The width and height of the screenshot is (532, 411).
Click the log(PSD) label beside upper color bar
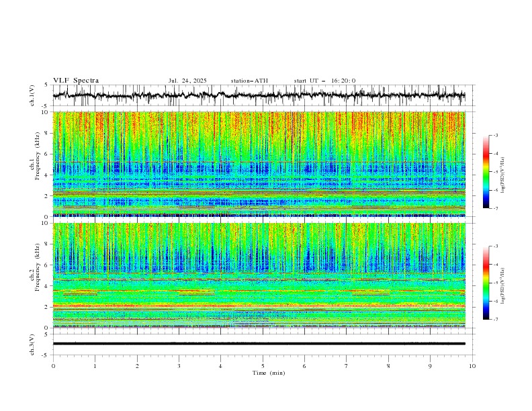(504, 175)
